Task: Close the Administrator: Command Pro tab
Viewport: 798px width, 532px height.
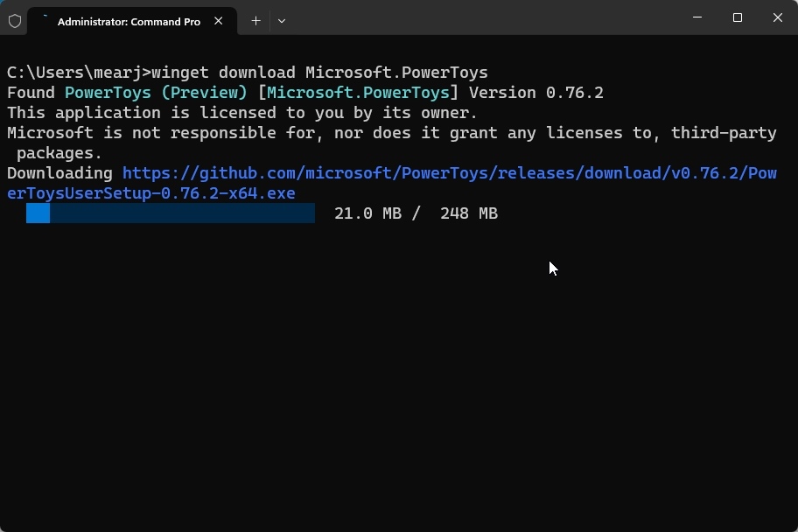Action: tap(218, 21)
